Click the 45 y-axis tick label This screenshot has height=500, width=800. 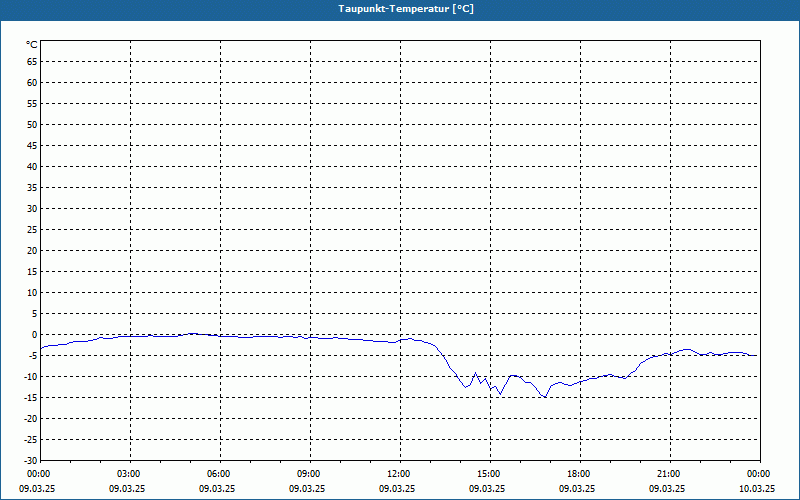point(32,146)
